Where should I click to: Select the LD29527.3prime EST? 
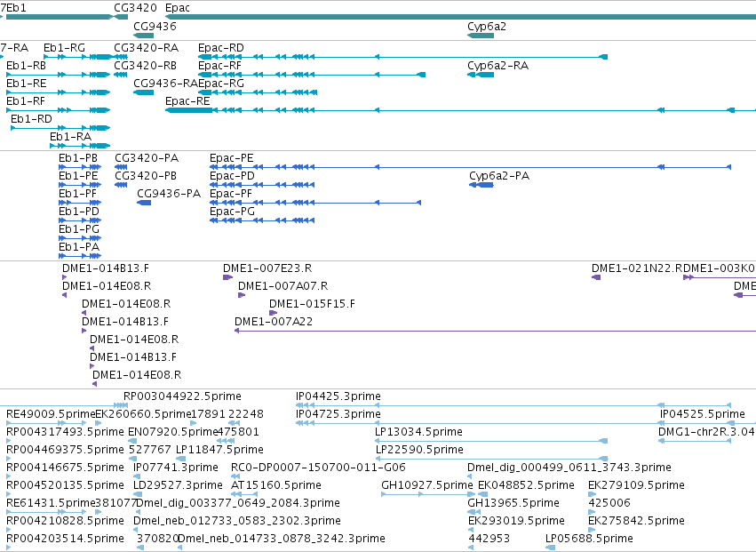pyautogui.click(x=178, y=486)
